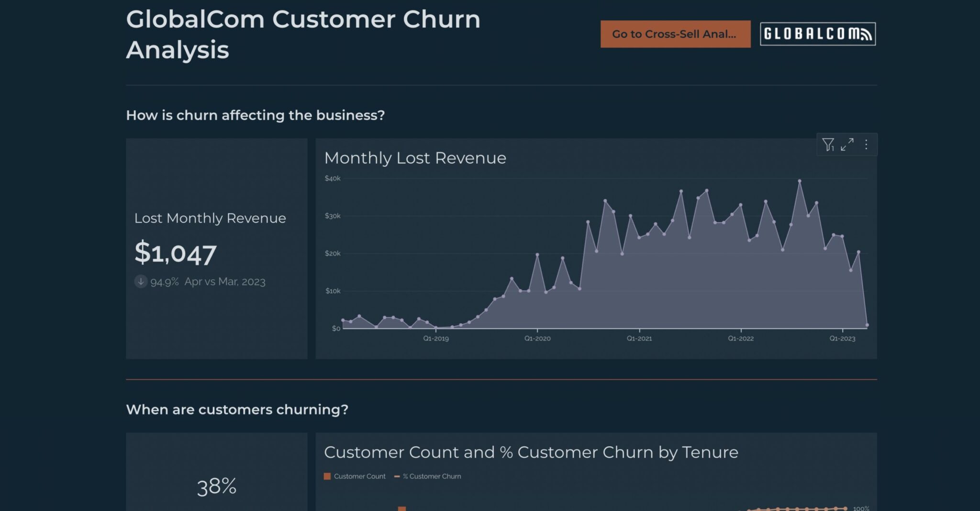Click the GlobalCom logo
The width and height of the screenshot is (980, 511).
(818, 34)
